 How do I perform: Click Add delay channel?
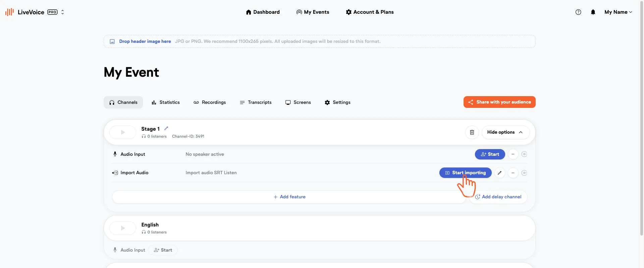(x=498, y=197)
